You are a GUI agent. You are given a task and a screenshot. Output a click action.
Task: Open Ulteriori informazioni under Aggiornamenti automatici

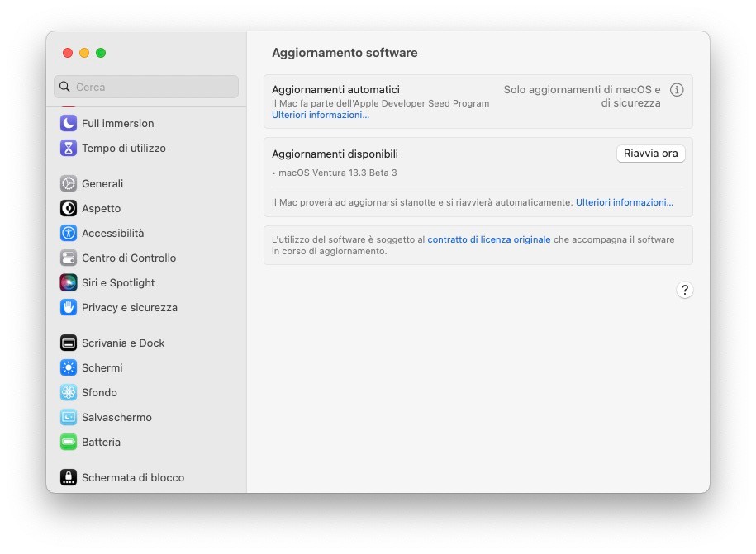tap(320, 115)
